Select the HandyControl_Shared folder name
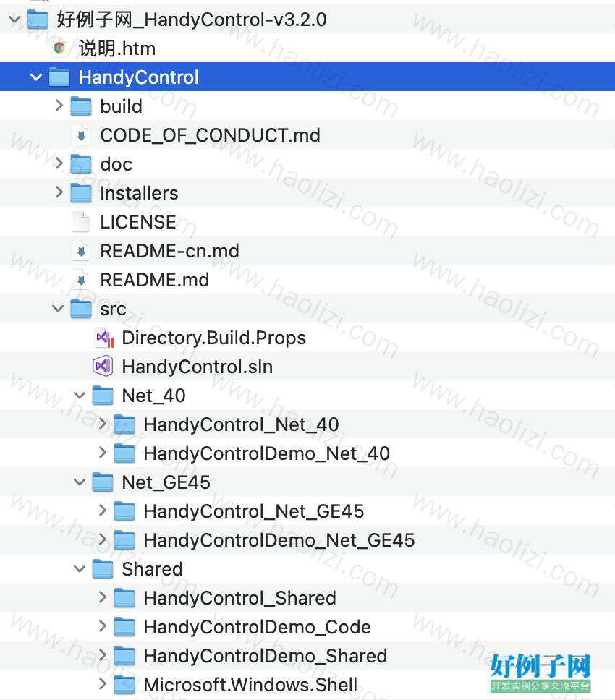Screen dimensions: 615x700 pyautogui.click(x=239, y=598)
